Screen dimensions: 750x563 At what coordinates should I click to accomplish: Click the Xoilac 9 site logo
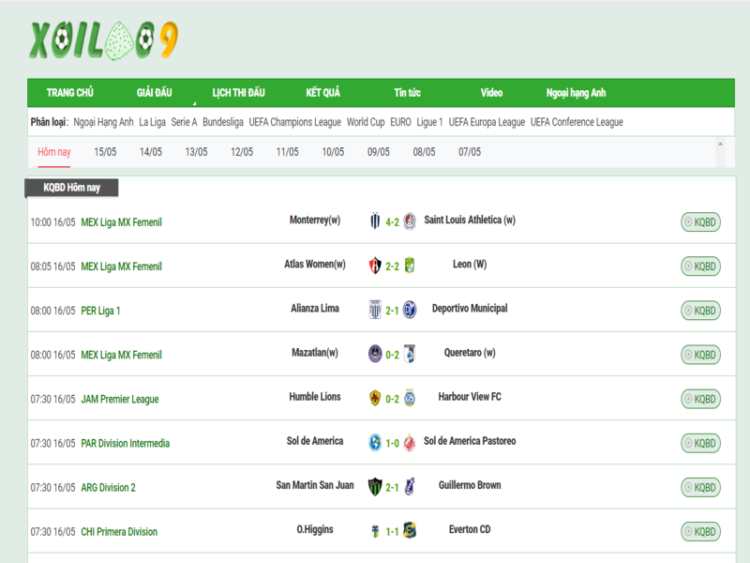click(103, 41)
